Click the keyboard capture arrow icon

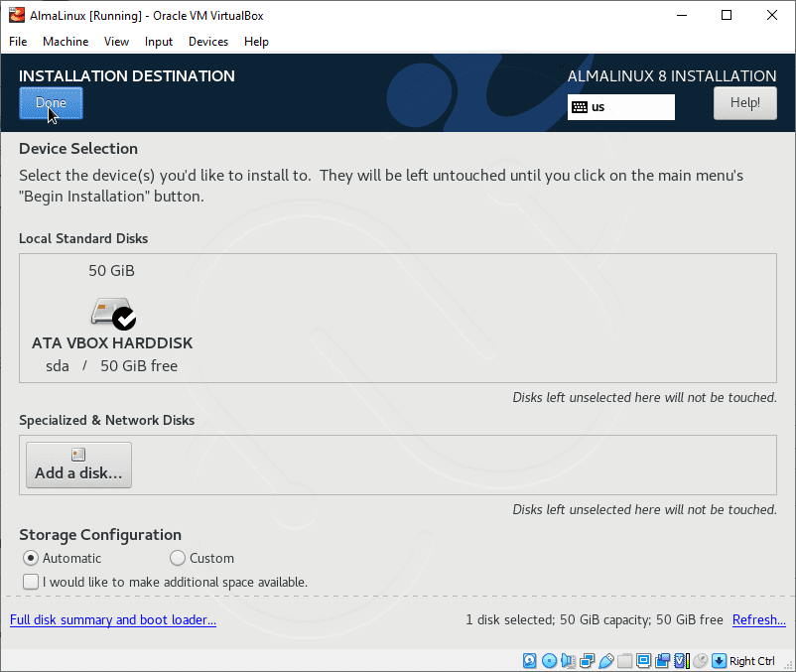pos(719,660)
